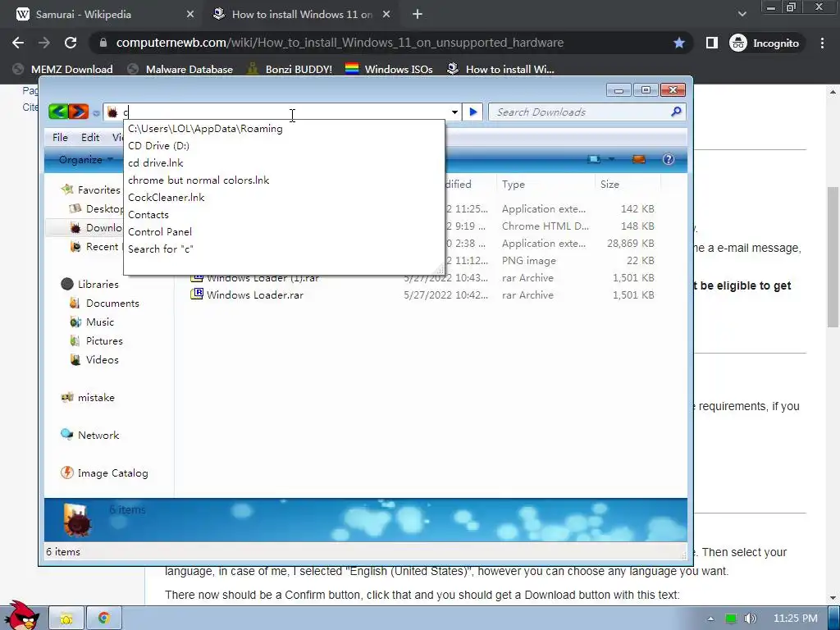Close the How to install Windows 11 tab
Viewport: 840px width, 630px height.
[x=386, y=15]
